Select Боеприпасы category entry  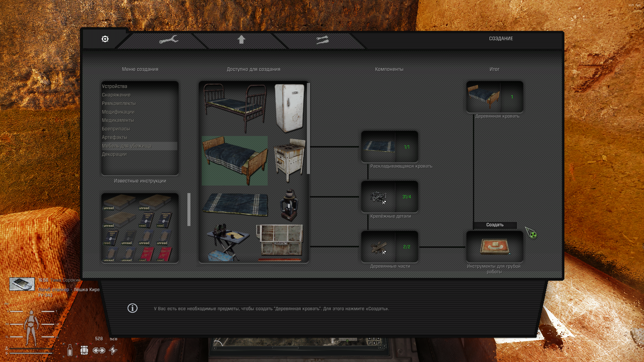(116, 129)
